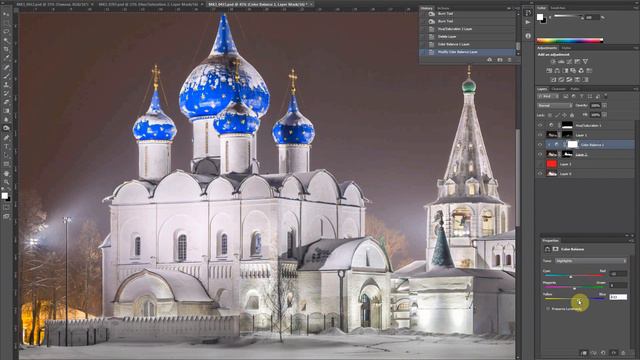Screen dimensions: 640x360
Task: Open the Opacity slider arrow
Action: click(604, 105)
